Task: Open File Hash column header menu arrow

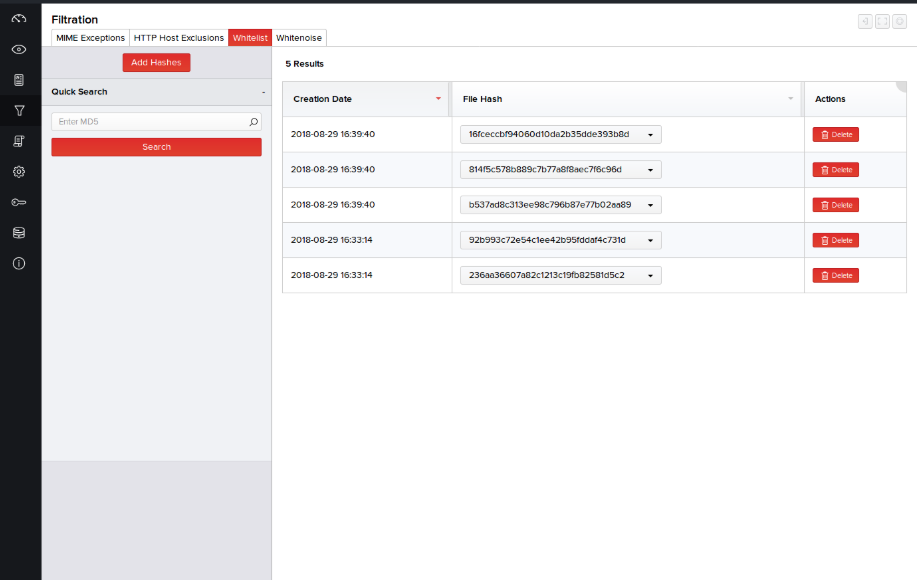Action: 790,99
